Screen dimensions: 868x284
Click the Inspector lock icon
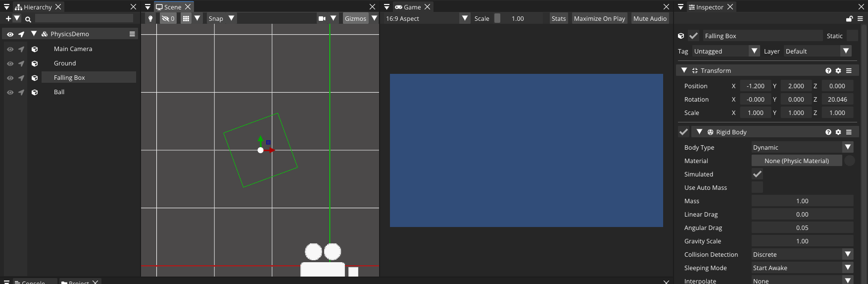click(x=849, y=19)
